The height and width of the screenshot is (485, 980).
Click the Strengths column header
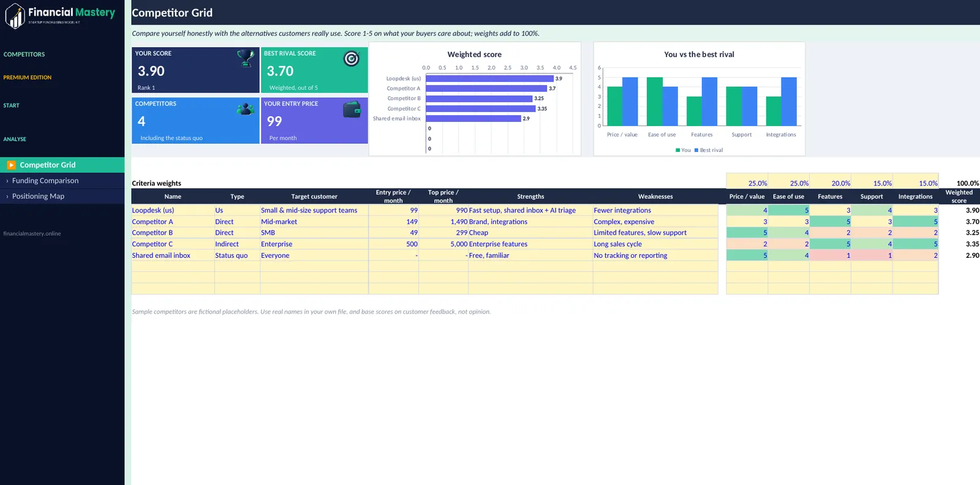530,197
